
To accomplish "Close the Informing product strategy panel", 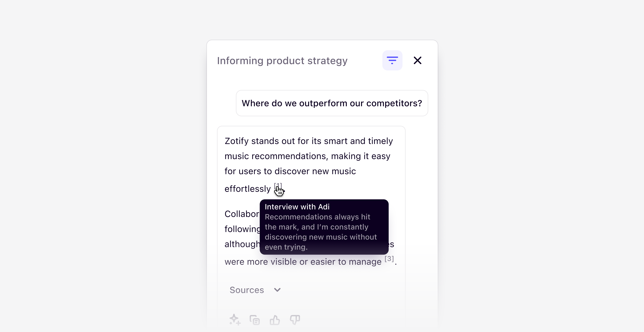I will (417, 60).
